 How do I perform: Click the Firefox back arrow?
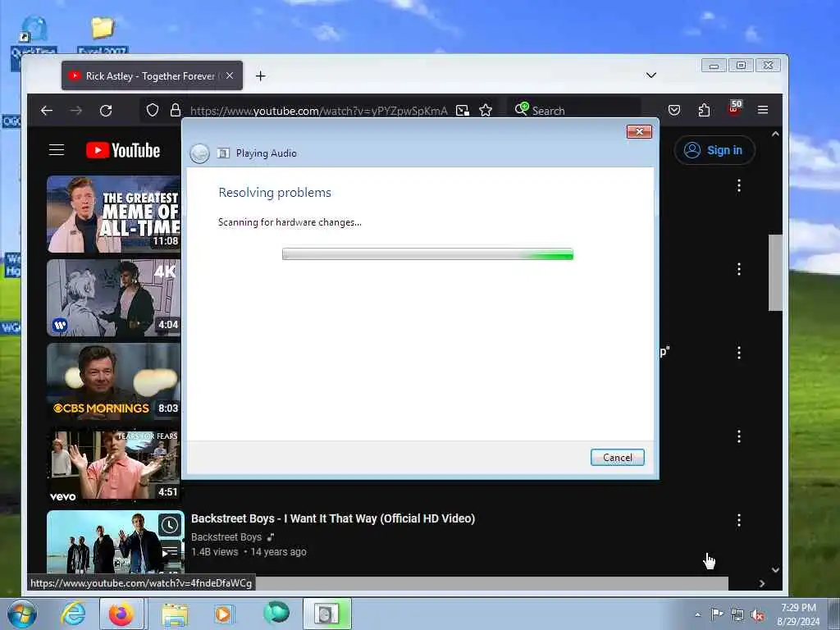click(x=47, y=111)
